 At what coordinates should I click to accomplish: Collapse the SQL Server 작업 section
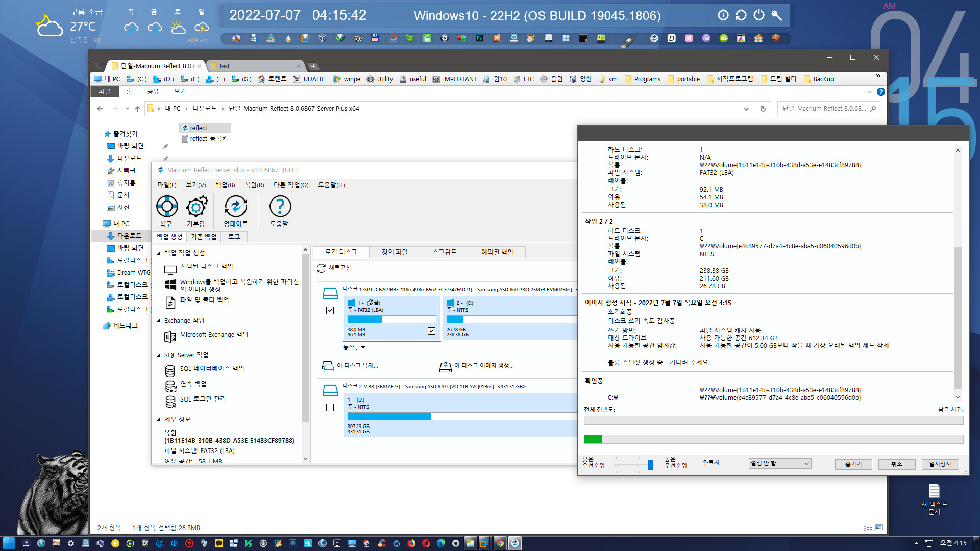click(x=159, y=355)
